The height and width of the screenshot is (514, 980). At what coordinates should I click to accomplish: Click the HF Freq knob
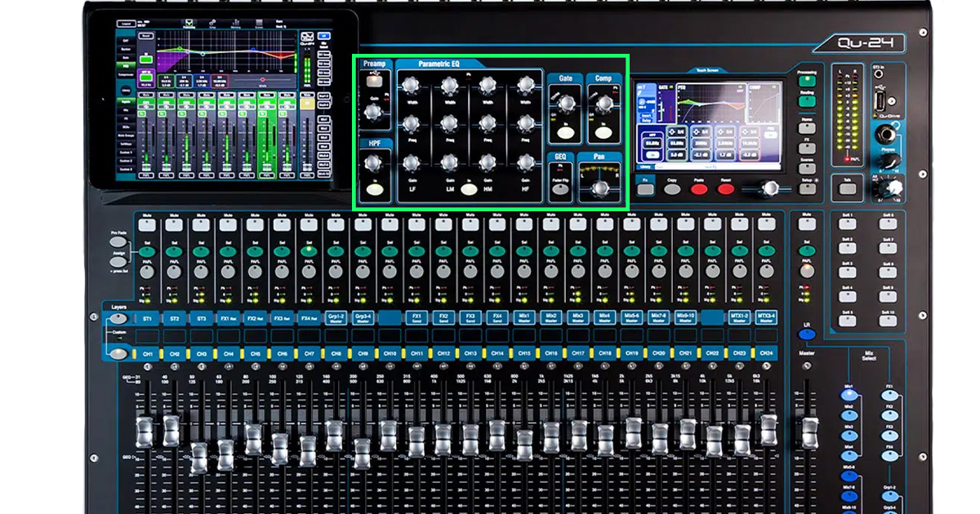526,123
